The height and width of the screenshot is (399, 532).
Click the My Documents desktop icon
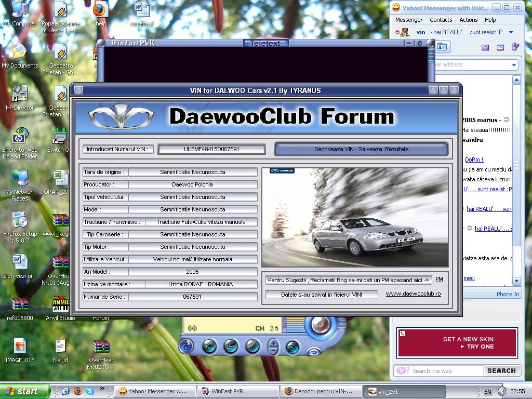pyautogui.click(x=20, y=55)
